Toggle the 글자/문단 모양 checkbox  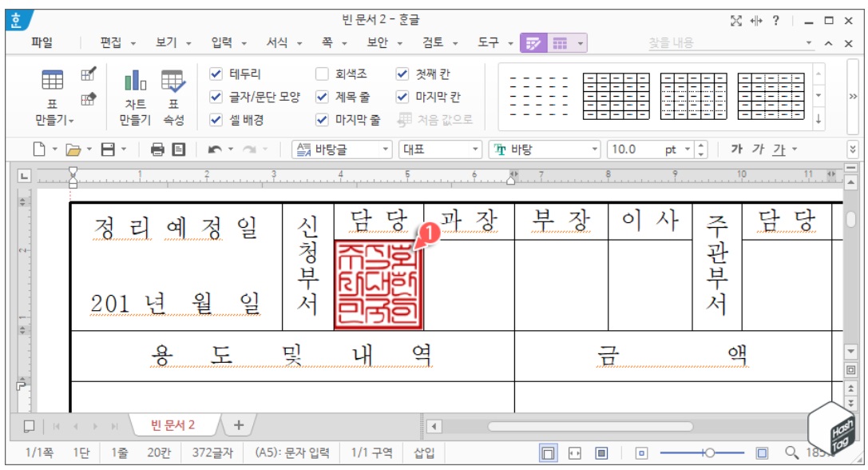216,97
